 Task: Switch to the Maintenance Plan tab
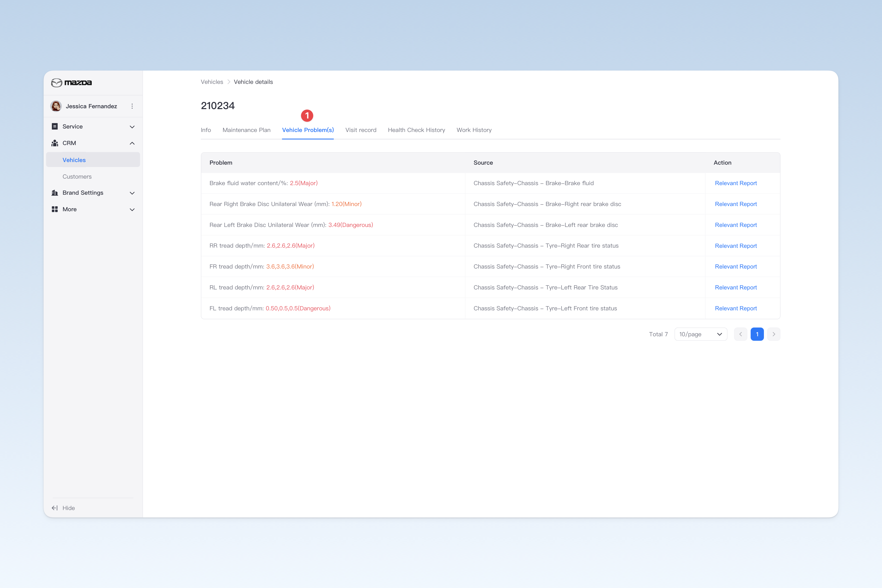point(246,130)
